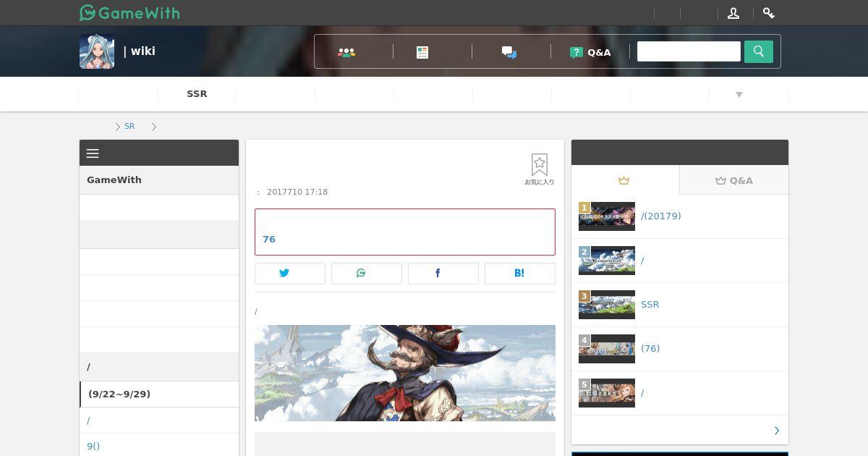Open the user account icon in top bar
This screenshot has height=456, width=868.
coord(733,13)
